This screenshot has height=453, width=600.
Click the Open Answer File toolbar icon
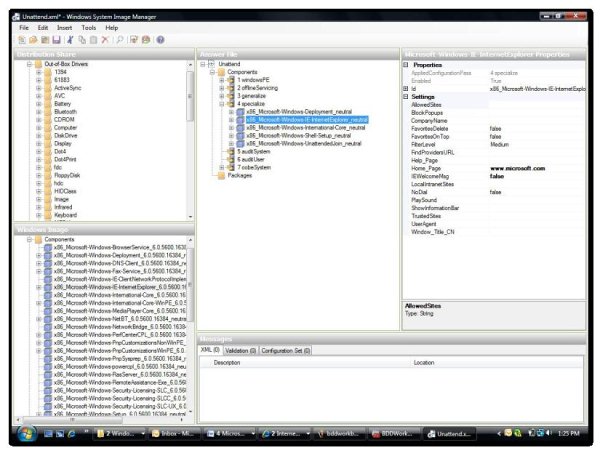click(x=33, y=40)
